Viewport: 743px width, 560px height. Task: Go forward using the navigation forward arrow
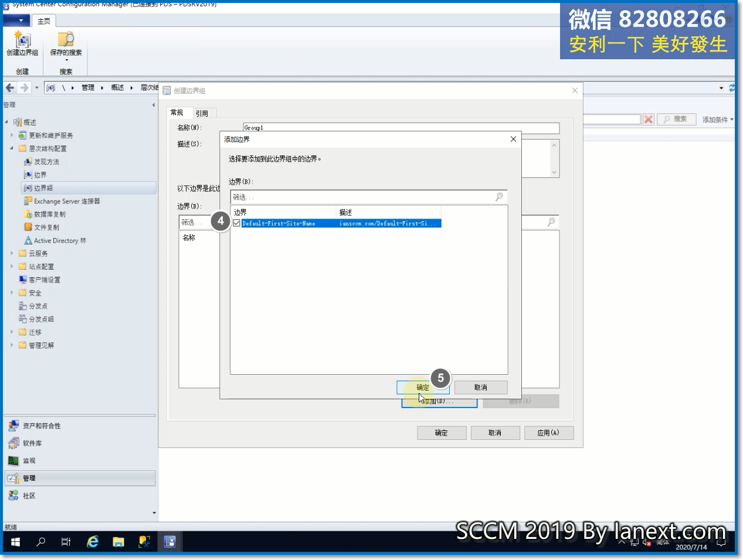(x=24, y=88)
